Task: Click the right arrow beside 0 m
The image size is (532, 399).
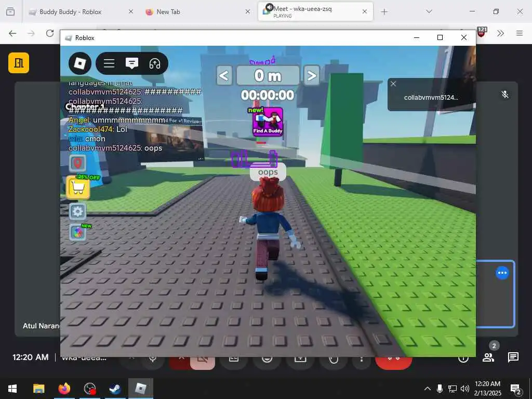Action: tap(311, 75)
